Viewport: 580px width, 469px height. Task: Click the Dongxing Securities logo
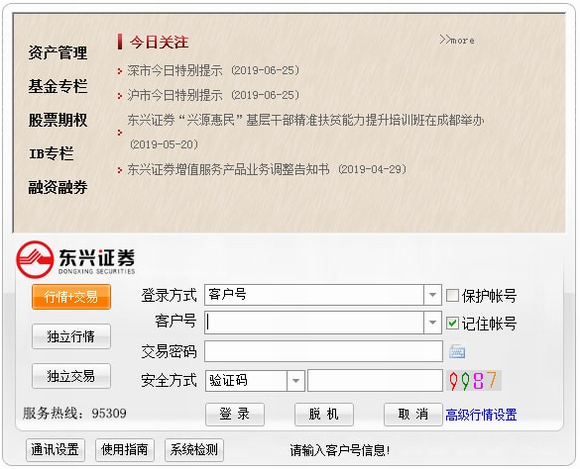pos(76,259)
